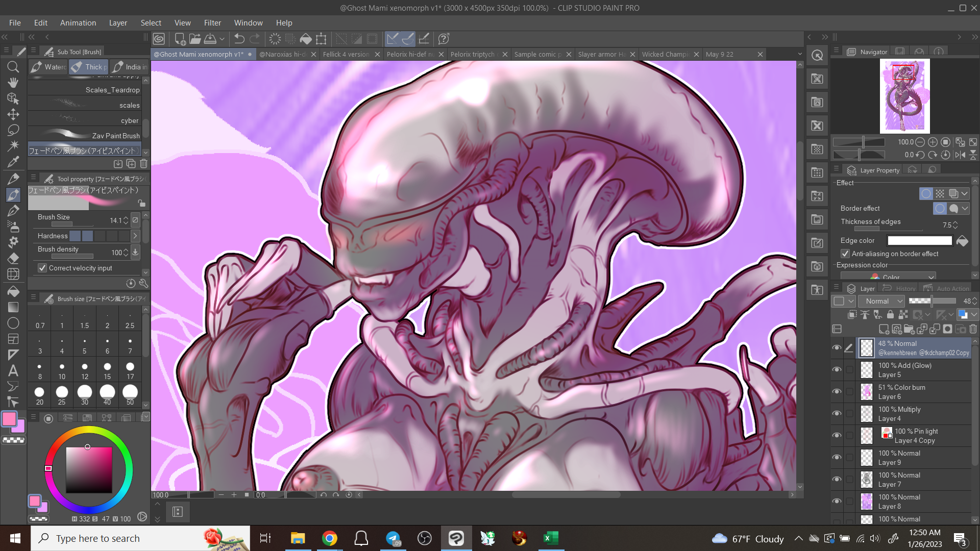Open the CLIP STUDIO launcher icon
This screenshot has width=980, height=551.
tap(159, 39)
